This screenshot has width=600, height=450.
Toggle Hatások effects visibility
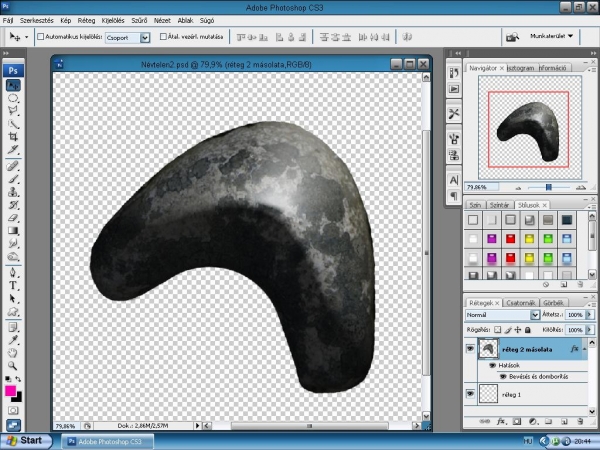pos(492,365)
